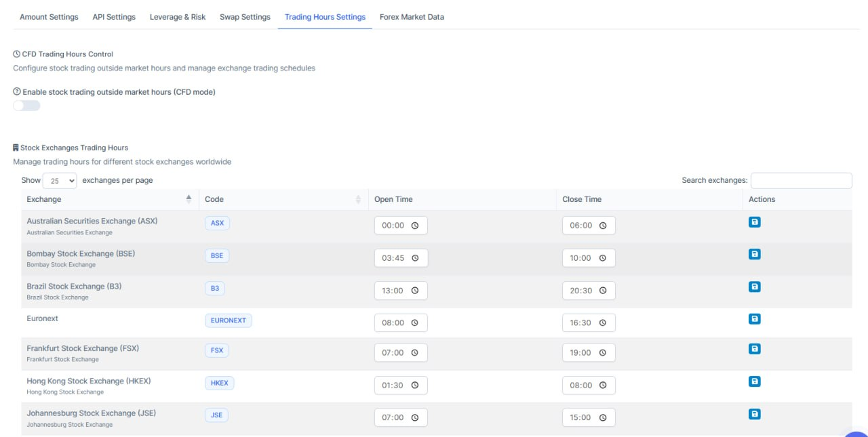The image size is (868, 437).
Task: Open clock picker for HKEX close time
Action: pos(602,386)
